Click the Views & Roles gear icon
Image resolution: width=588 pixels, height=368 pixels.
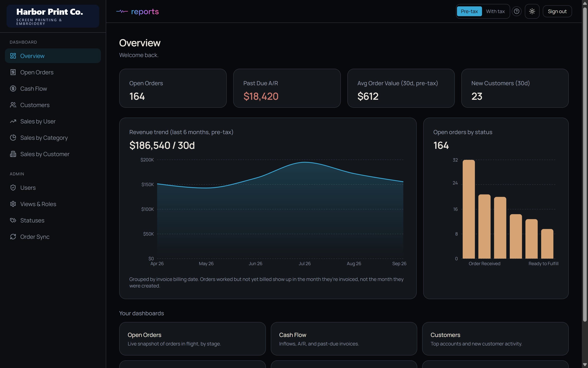point(13,204)
